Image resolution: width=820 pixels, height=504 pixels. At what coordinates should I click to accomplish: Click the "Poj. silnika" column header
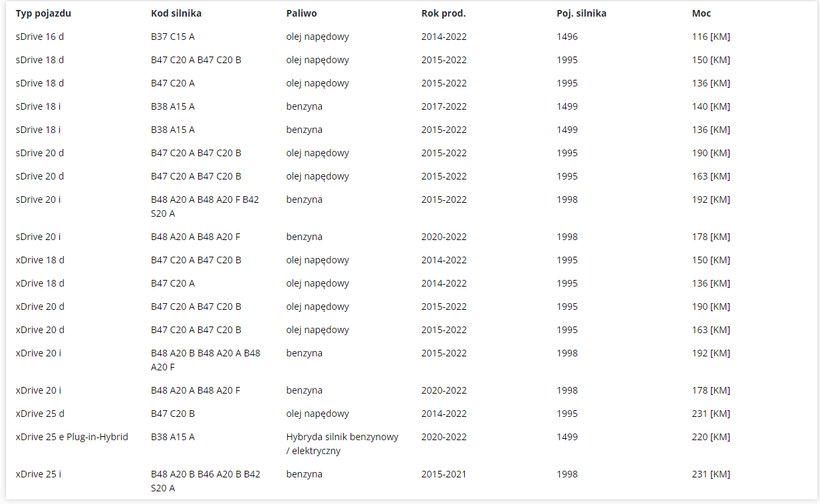581,13
